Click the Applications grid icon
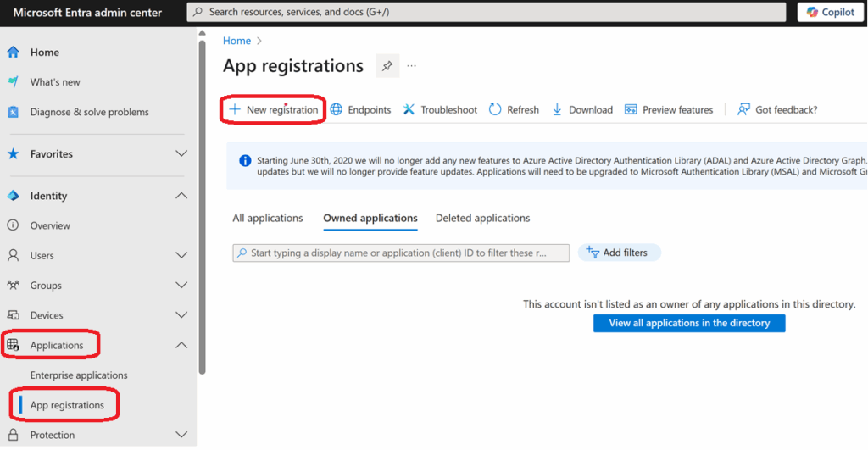This screenshot has width=868, height=450. tap(14, 345)
